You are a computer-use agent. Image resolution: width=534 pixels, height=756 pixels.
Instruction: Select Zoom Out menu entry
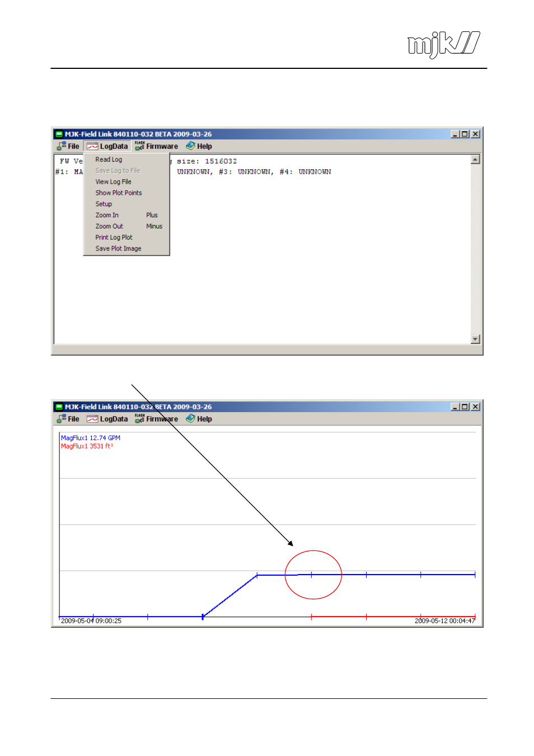pos(109,227)
